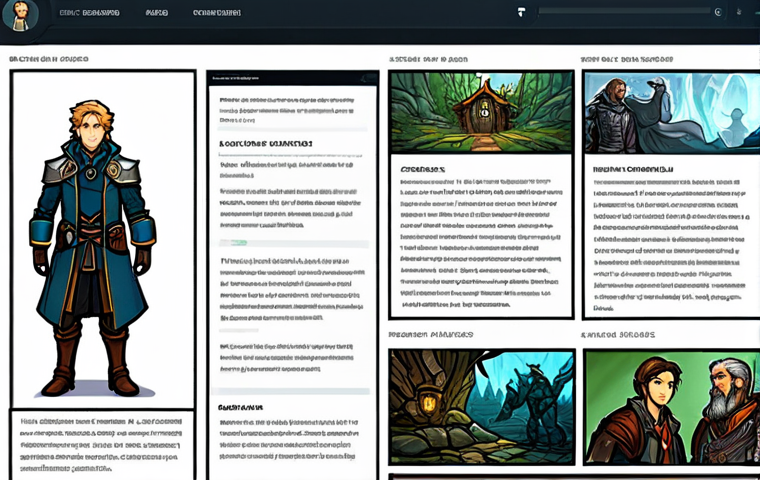Screen dimensions: 760x480
Task: Click the bold heading under the cloaked warrior image
Action: (633, 170)
